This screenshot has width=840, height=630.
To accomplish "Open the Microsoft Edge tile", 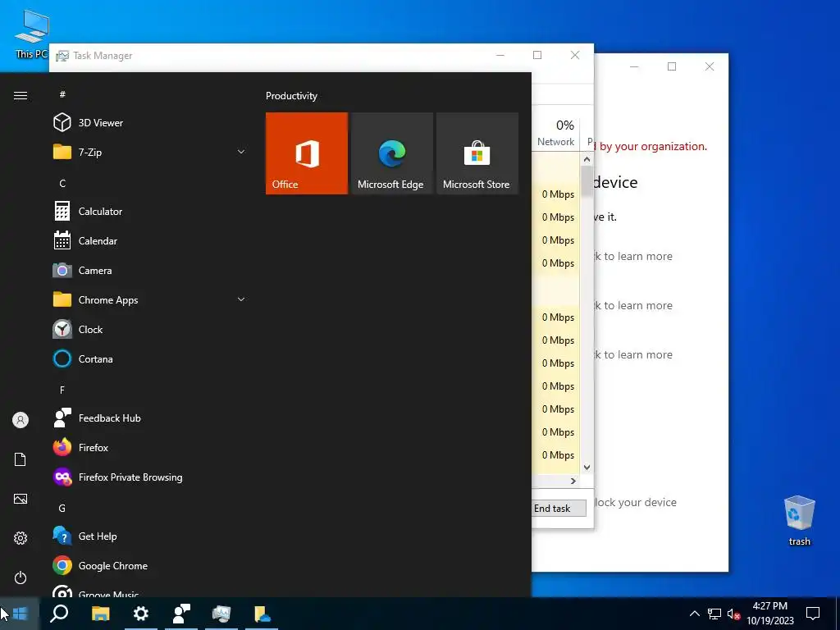I will coord(391,153).
